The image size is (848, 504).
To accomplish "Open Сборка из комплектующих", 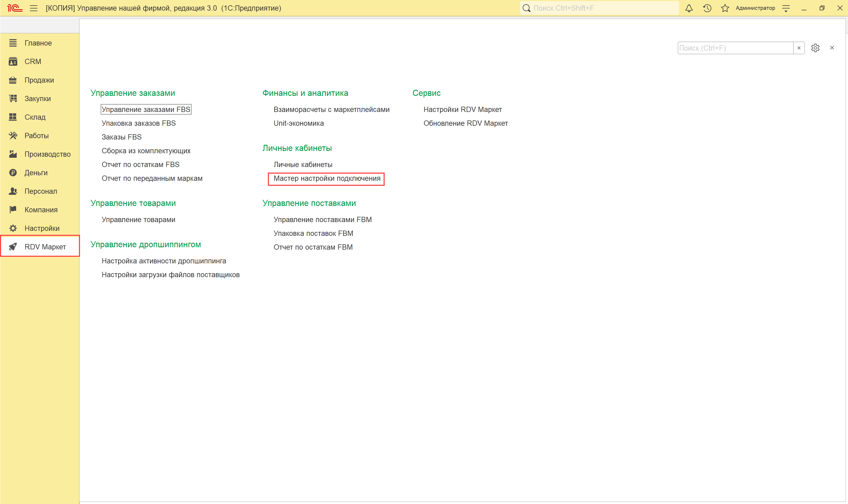I will tap(146, 151).
